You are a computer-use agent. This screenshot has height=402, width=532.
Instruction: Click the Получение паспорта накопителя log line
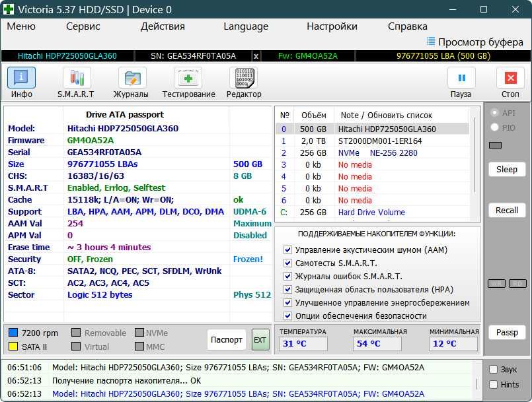(126, 381)
